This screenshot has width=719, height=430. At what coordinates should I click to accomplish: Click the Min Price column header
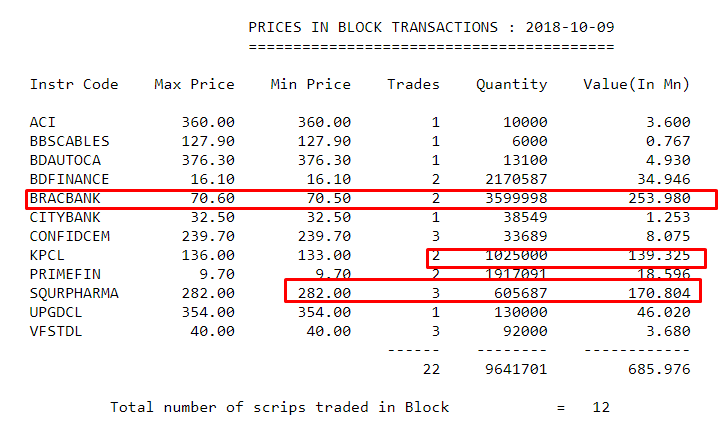point(310,84)
